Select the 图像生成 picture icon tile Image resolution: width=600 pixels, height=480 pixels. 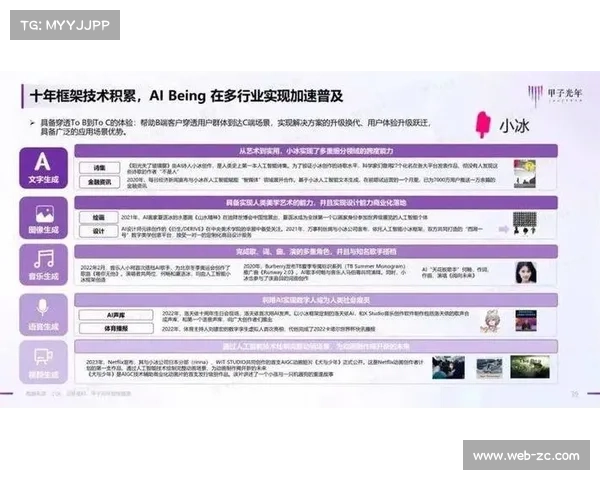pyautogui.click(x=44, y=218)
